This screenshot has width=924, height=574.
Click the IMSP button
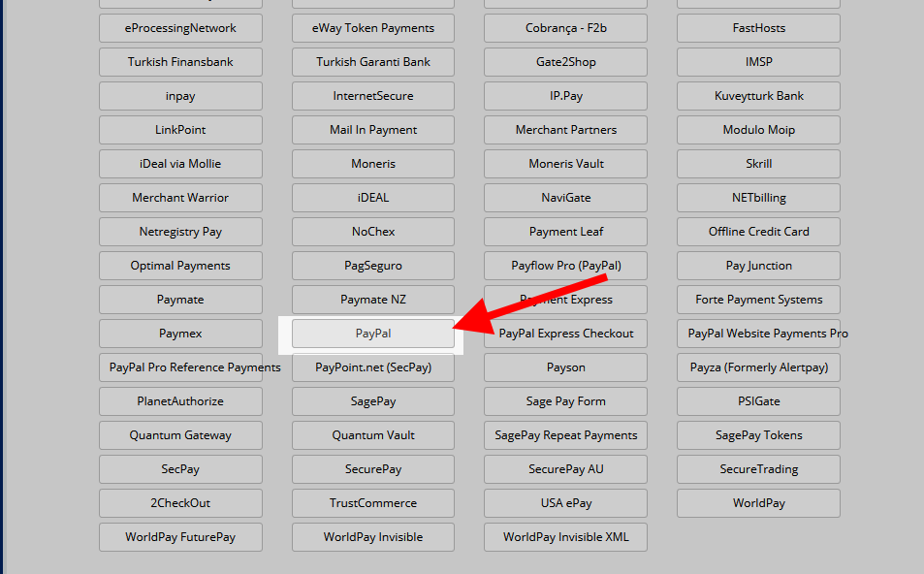click(758, 62)
